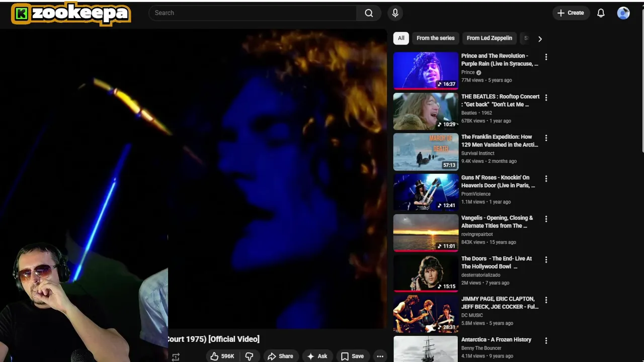
Task: Visit Benny The Bouncer channel
Action: point(481,348)
